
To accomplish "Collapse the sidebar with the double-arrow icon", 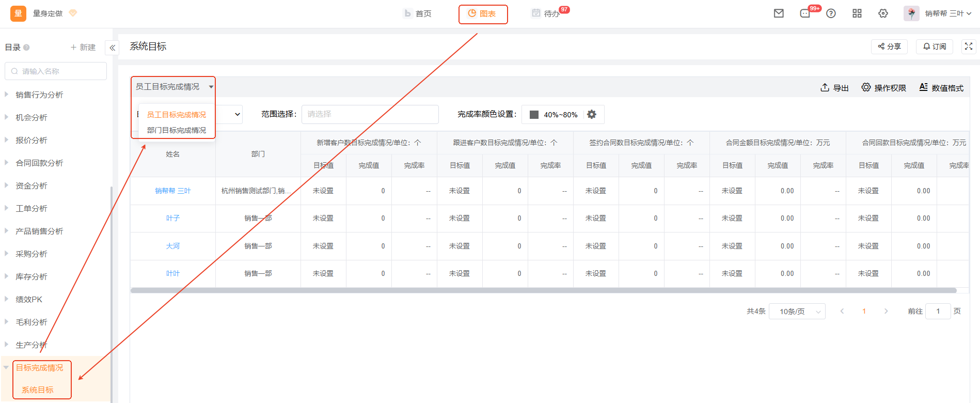I will coord(112,48).
